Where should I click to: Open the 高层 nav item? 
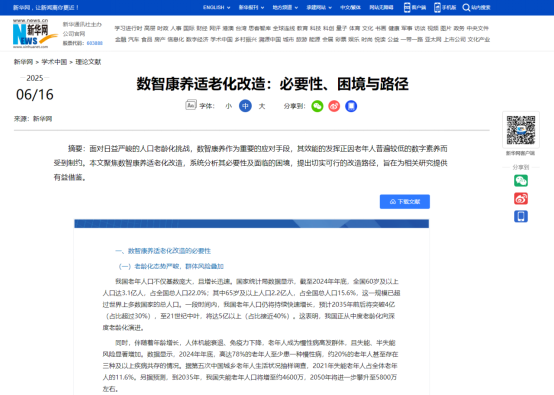tap(149, 28)
